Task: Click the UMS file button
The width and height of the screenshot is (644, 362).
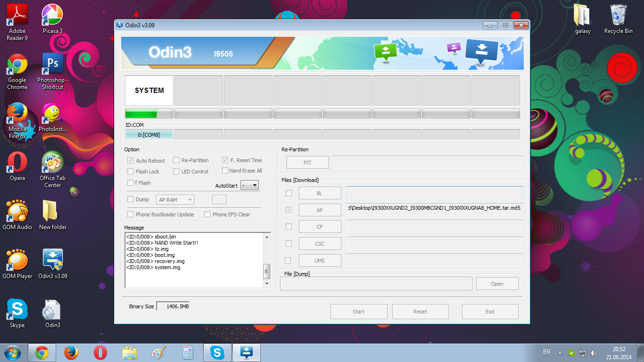Action: 320,261
